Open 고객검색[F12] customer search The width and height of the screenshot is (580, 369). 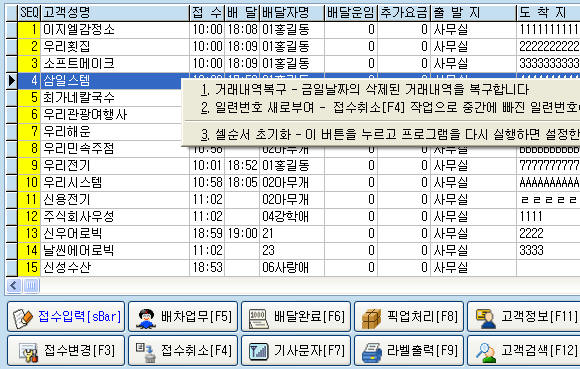[x=523, y=351]
